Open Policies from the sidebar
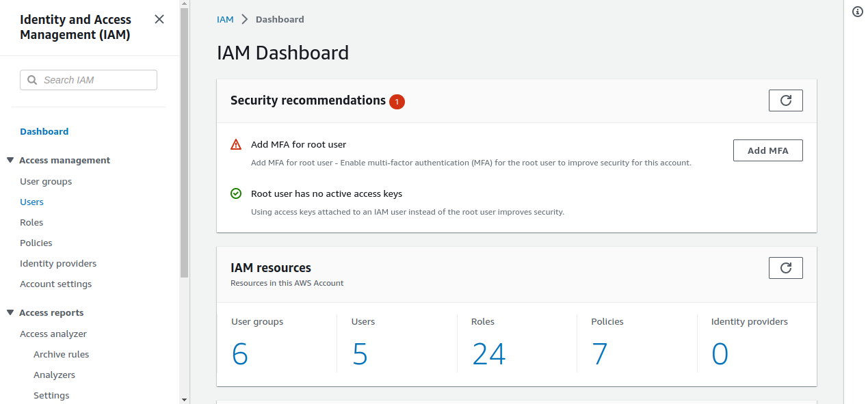 36,243
